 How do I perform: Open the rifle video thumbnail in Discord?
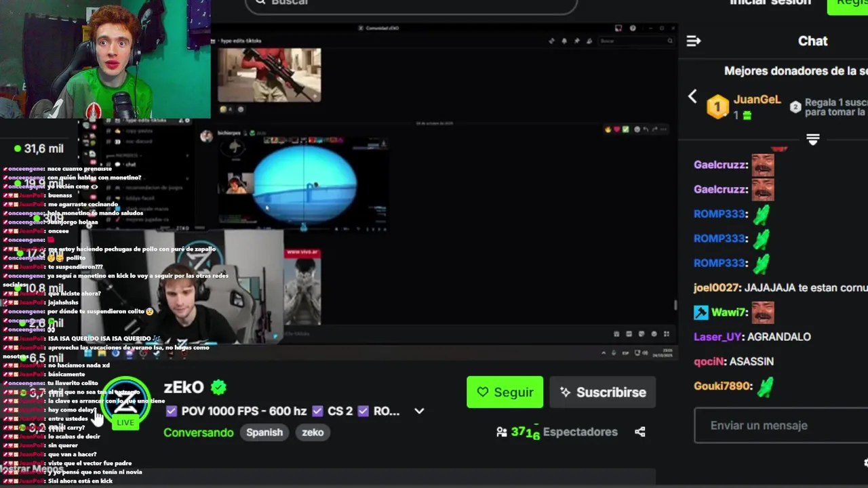[x=269, y=75]
